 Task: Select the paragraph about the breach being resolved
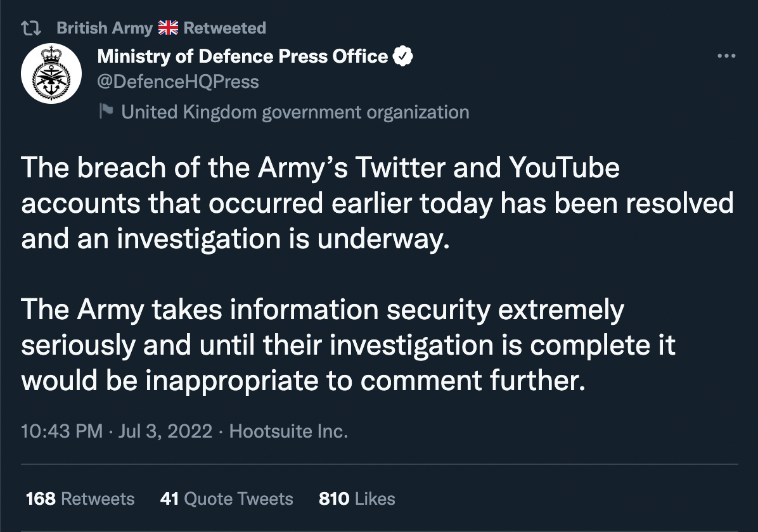click(x=377, y=204)
